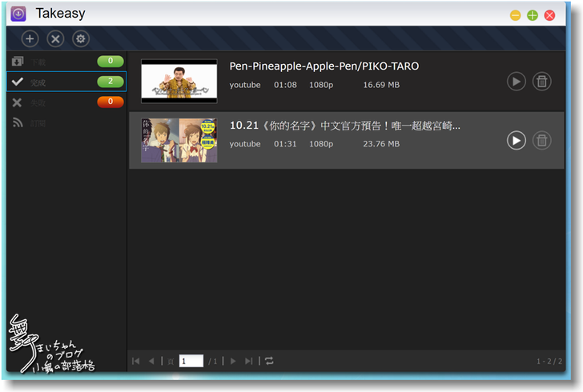
Task: Open the PIKO-TARO video thumbnail
Action: coord(179,81)
